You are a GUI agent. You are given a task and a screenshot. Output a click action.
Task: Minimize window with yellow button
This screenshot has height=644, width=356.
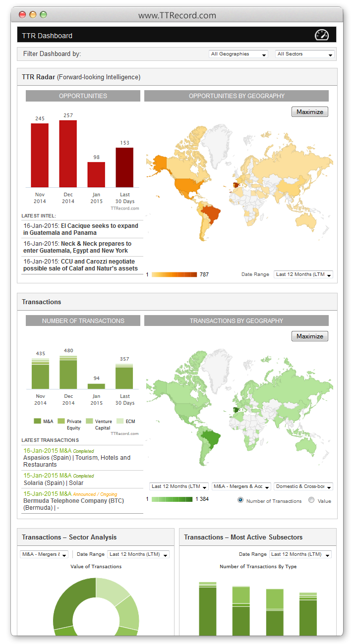33,15
